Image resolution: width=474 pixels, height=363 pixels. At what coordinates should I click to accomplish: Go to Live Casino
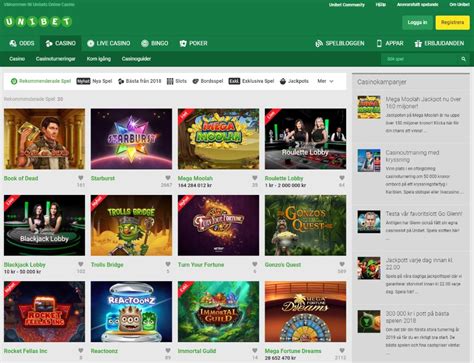[109, 43]
